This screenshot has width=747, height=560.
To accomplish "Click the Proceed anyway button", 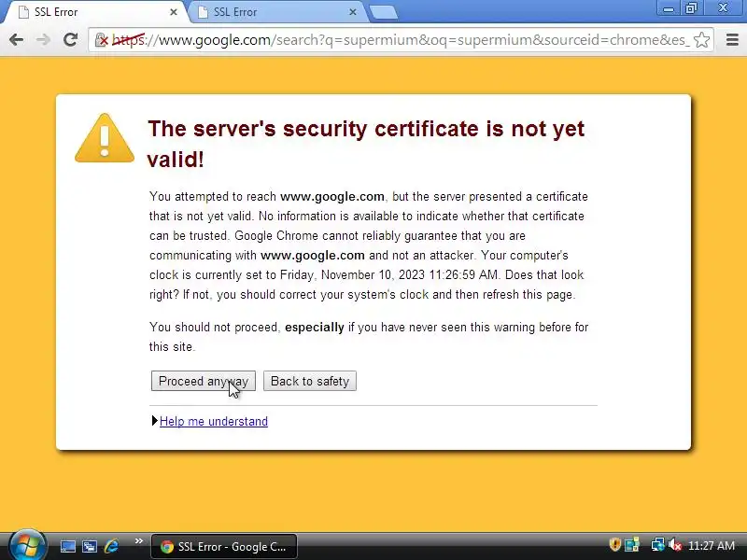I will 204,381.
